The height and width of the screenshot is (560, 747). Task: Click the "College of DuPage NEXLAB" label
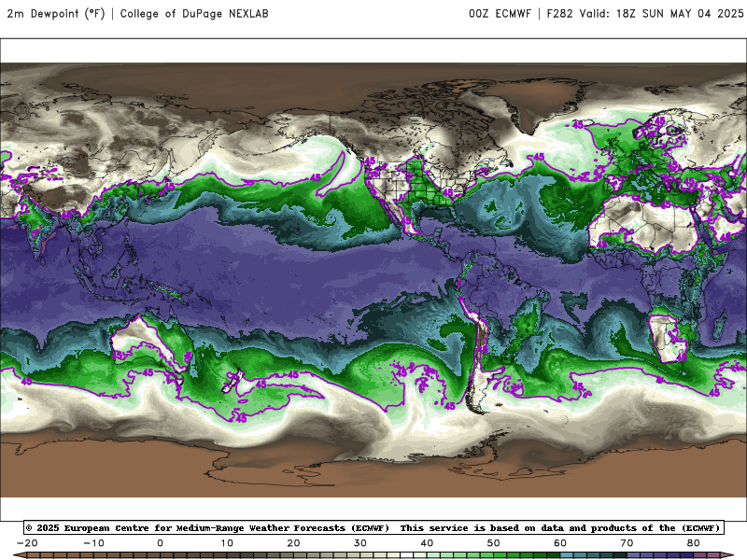pyautogui.click(x=194, y=14)
